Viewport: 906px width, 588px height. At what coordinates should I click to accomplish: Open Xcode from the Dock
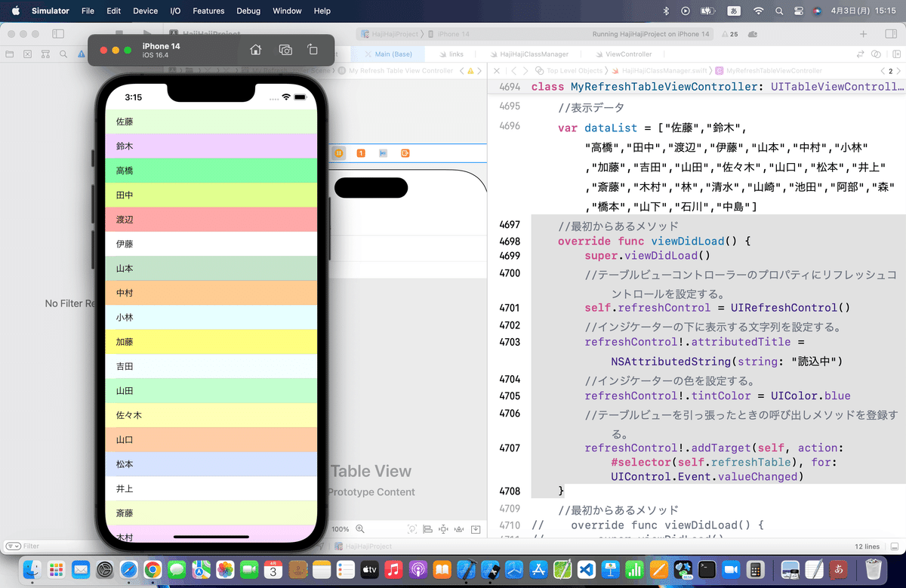click(x=468, y=569)
